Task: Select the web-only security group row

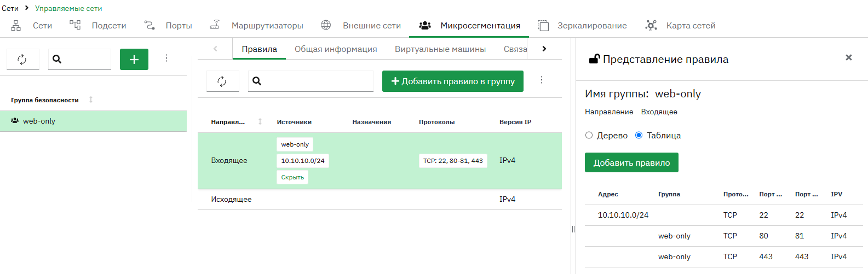Action: 93,121
